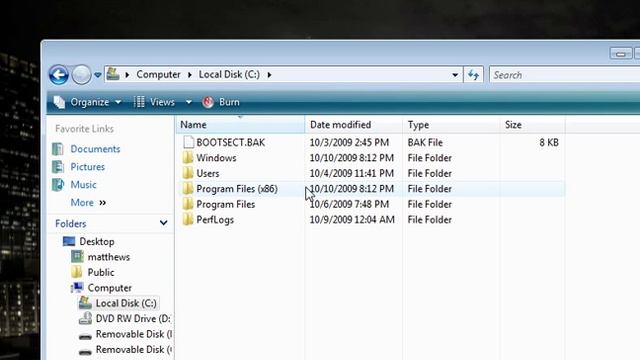Click the PerfLogs folder icon
Screen dimensions: 640x360
coord(188,220)
